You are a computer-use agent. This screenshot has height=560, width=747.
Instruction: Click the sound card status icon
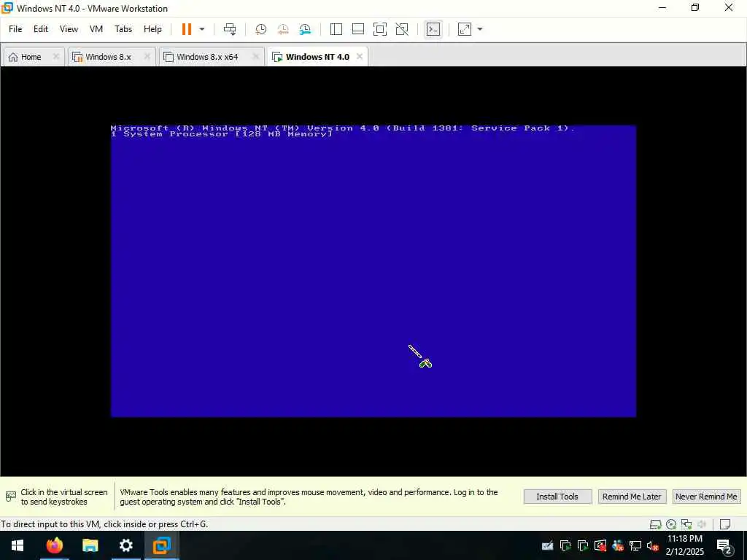[x=702, y=524]
